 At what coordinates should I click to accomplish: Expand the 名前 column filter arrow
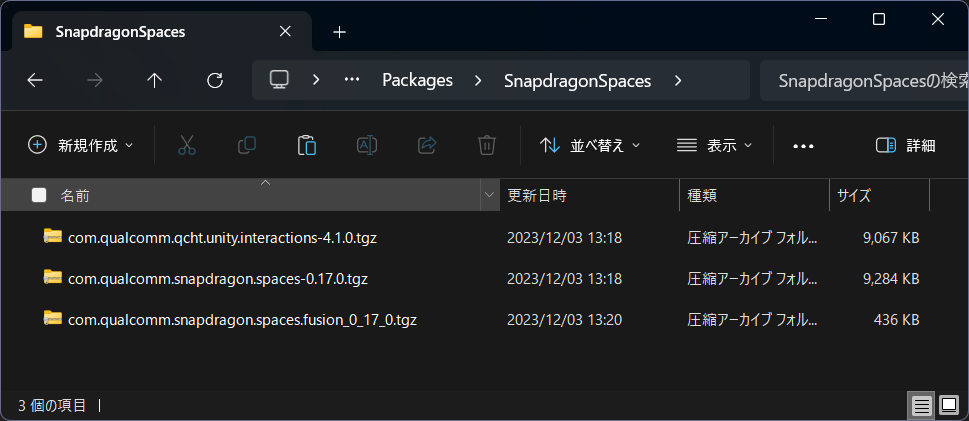pyautogui.click(x=489, y=195)
